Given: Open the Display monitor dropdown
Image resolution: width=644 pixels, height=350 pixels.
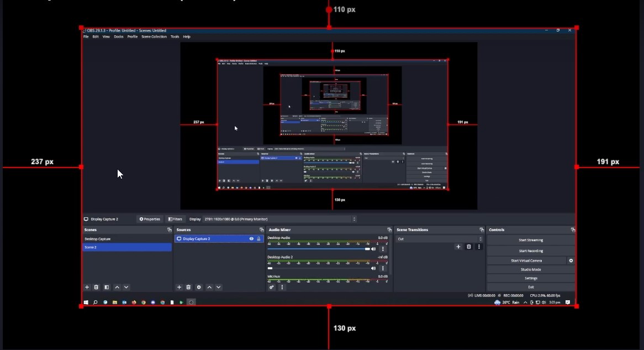Looking at the screenshot, I should [x=279, y=219].
